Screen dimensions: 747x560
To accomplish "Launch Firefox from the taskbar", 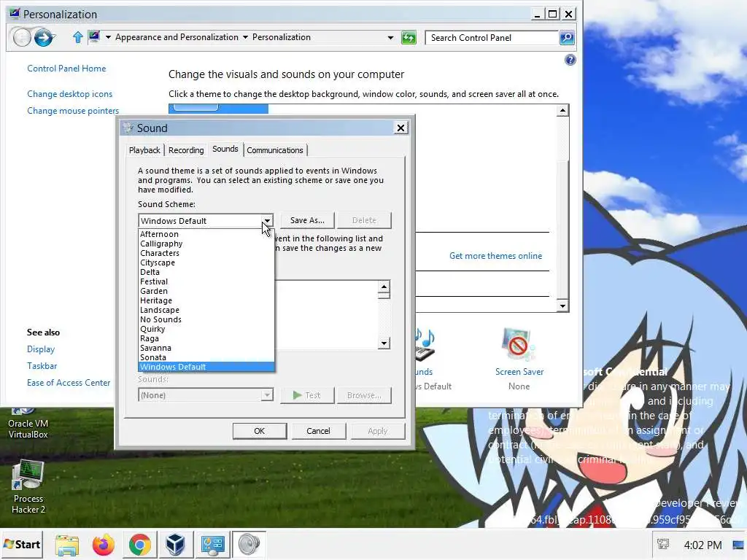I will point(104,545).
